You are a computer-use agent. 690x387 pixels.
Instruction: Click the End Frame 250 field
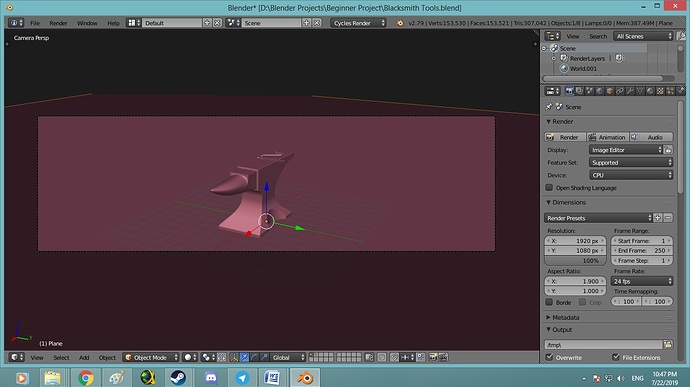642,251
